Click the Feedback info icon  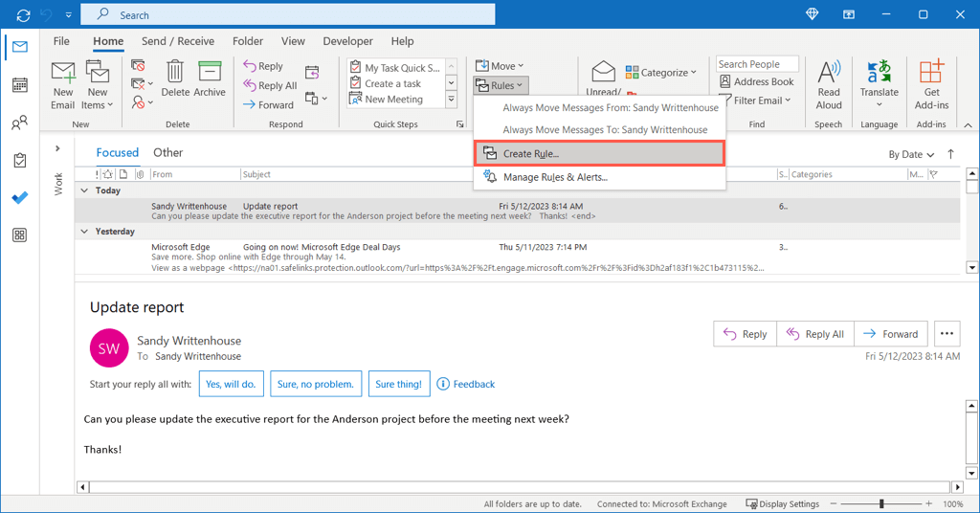pyautogui.click(x=443, y=384)
